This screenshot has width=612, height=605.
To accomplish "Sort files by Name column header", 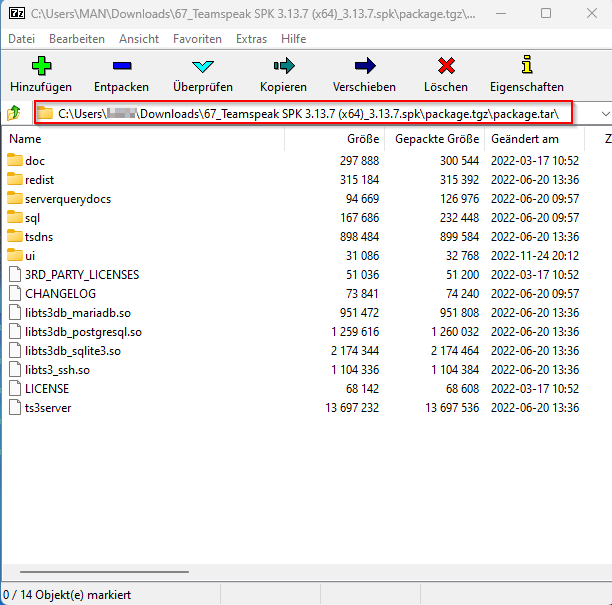I will coord(26,139).
